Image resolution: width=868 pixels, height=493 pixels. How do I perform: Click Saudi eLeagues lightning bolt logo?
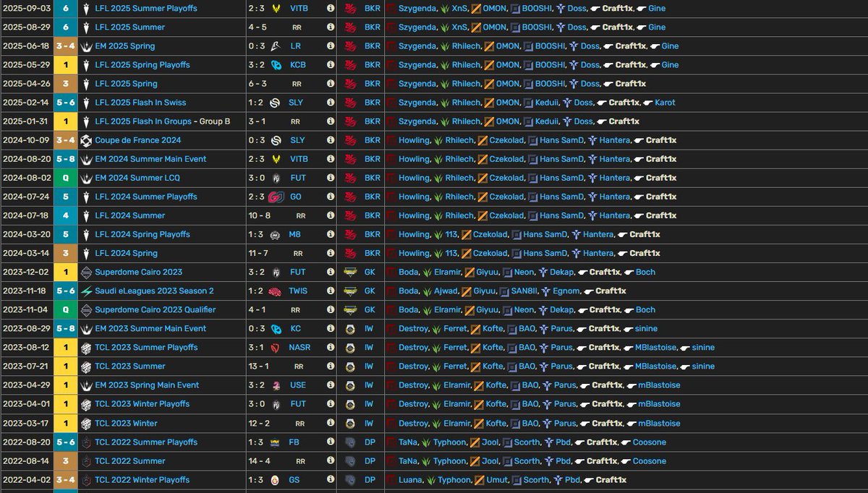86,291
